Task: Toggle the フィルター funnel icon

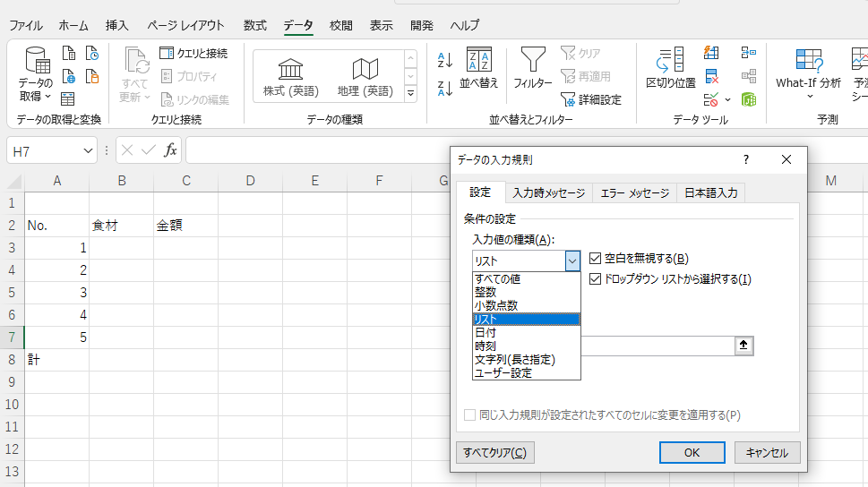Action: (x=533, y=67)
